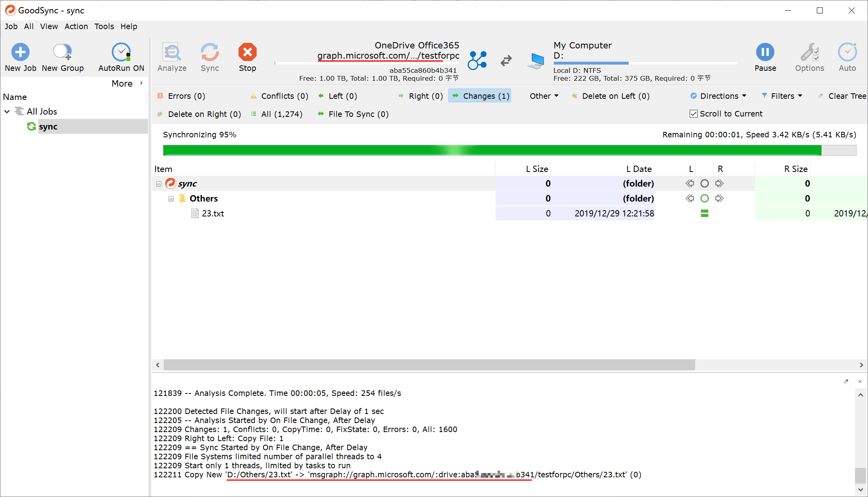Click the swap sides arrows icon
This screenshot has height=497, width=868.
[x=506, y=60]
